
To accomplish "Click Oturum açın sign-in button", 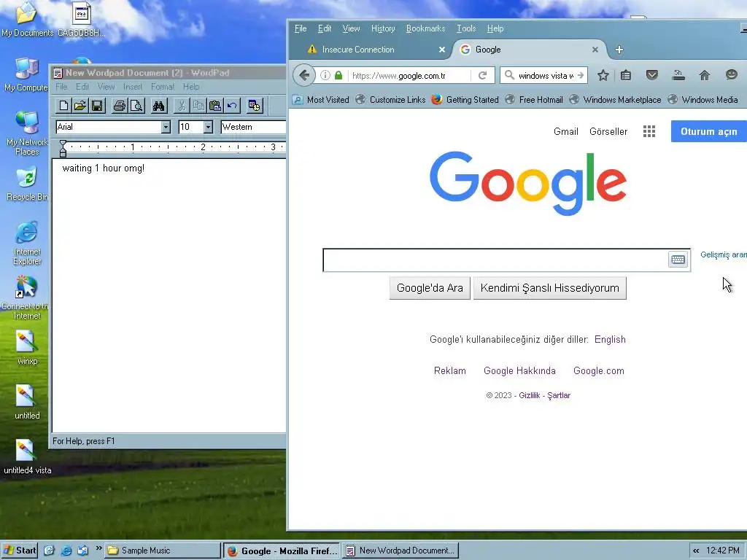I will (x=709, y=131).
